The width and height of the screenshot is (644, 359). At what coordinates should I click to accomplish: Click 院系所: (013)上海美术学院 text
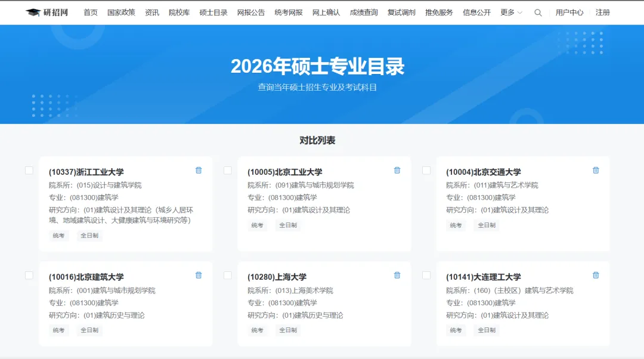(x=290, y=291)
